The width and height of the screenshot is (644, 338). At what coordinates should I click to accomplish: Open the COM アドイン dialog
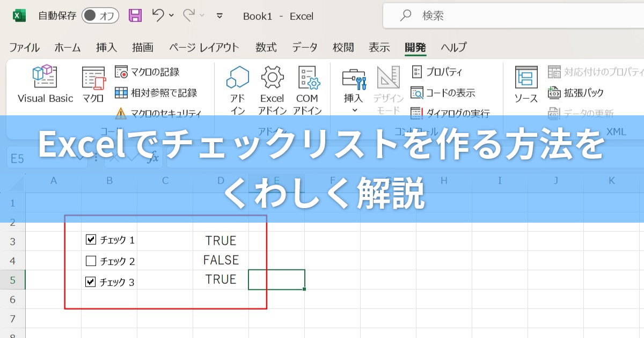(308, 89)
